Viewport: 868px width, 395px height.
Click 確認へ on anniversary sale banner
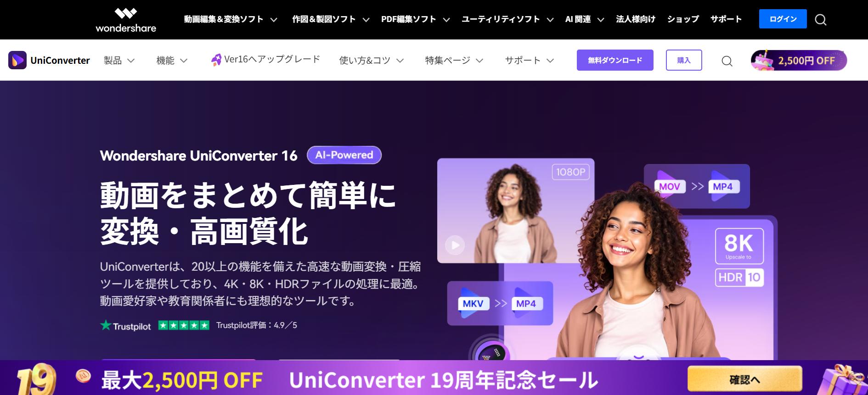click(x=745, y=379)
